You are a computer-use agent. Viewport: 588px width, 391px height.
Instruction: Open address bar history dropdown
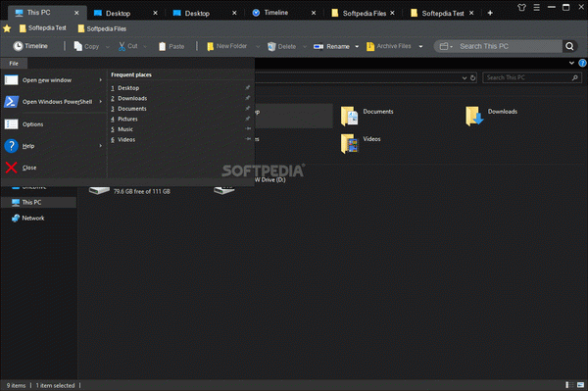click(465, 78)
